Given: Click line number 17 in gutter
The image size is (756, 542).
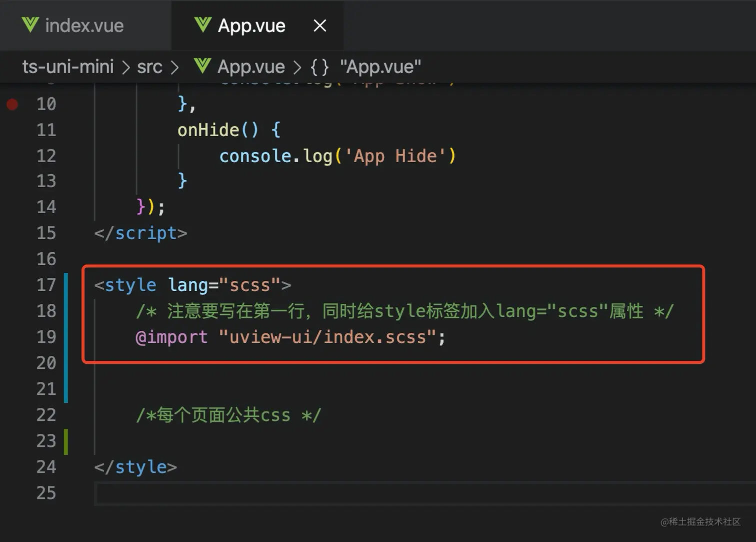Looking at the screenshot, I should 46,285.
